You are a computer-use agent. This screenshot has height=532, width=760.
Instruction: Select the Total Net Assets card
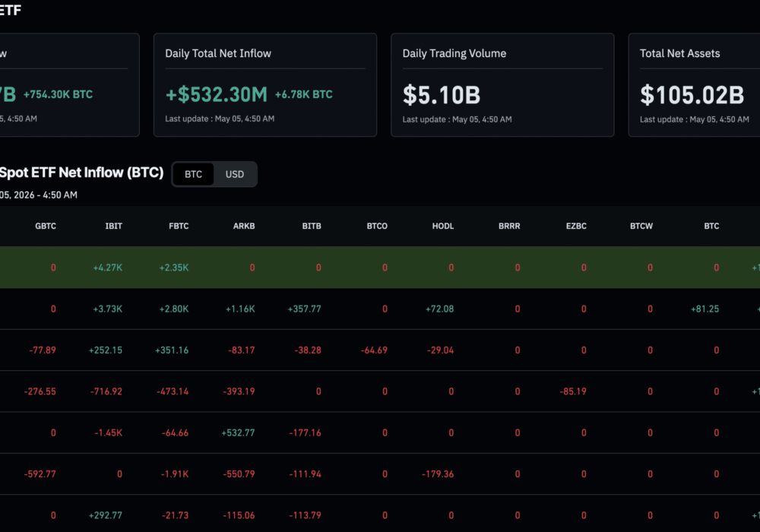(x=694, y=85)
